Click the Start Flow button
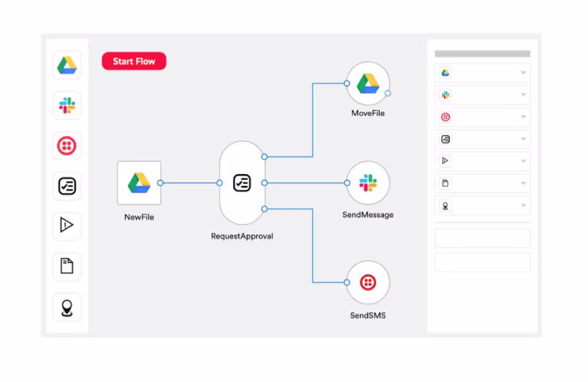The height and width of the screenshot is (382, 588). tap(134, 61)
